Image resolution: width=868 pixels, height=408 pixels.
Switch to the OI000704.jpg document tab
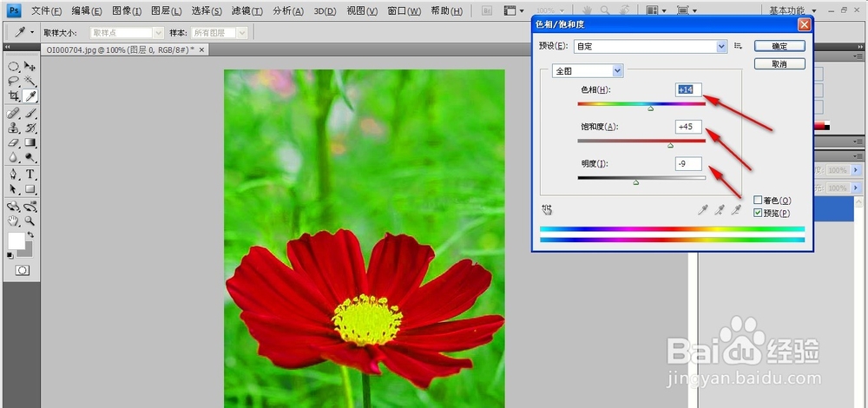click(120, 49)
